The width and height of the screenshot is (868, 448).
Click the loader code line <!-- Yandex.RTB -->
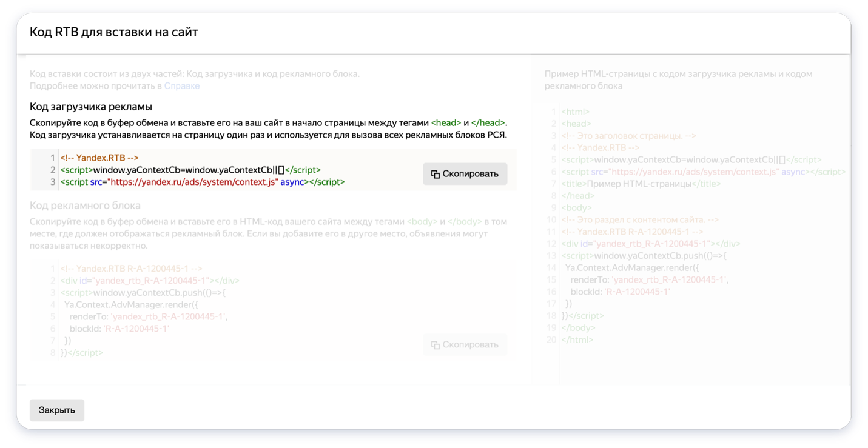(99, 158)
